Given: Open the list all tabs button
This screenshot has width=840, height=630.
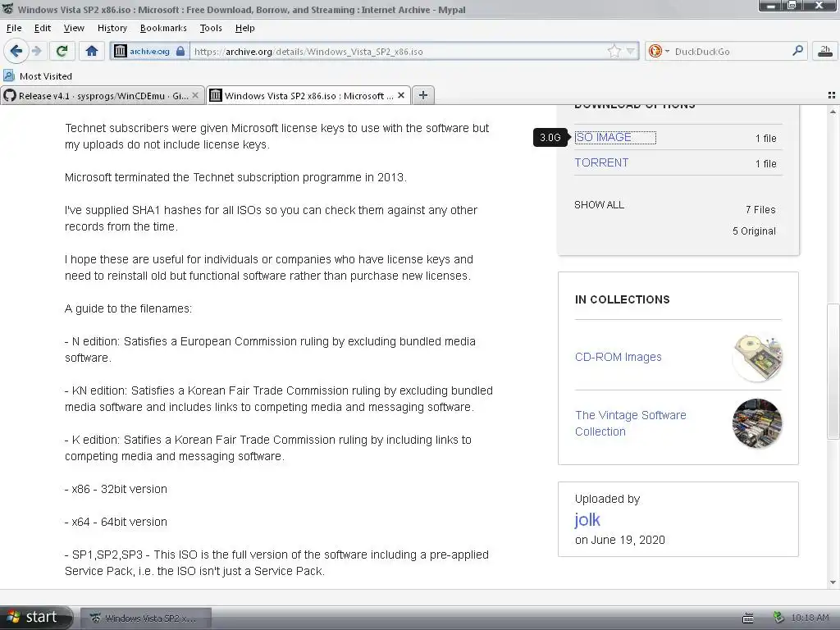Looking at the screenshot, I should pos(832,95).
